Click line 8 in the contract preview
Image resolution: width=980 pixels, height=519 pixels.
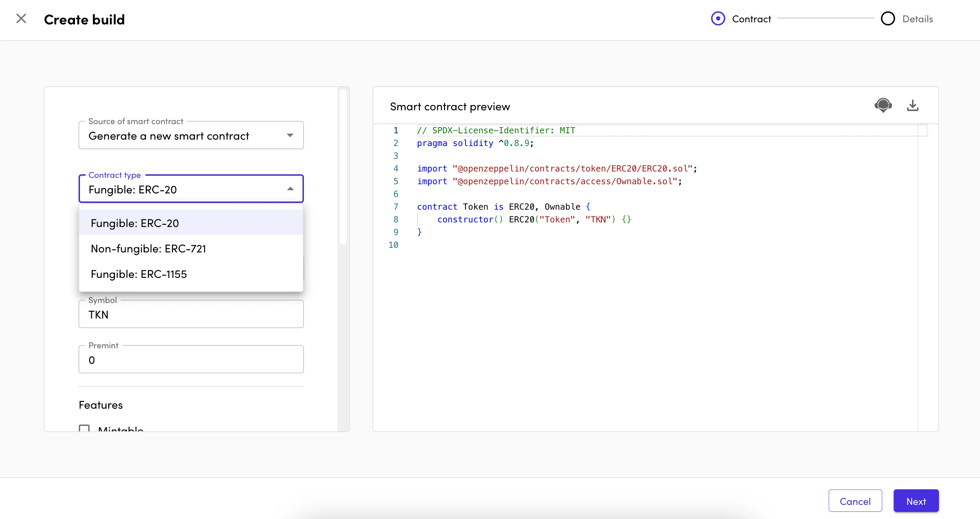point(532,220)
